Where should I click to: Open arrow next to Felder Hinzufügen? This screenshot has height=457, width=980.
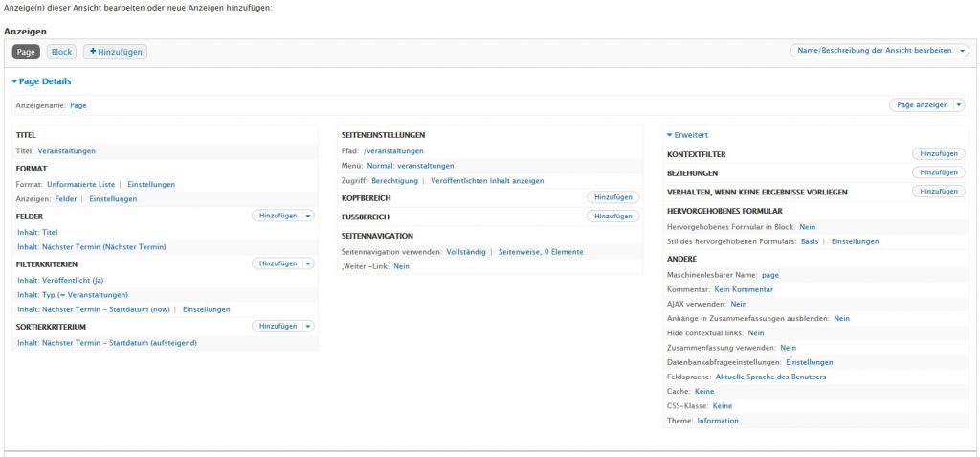click(308, 216)
